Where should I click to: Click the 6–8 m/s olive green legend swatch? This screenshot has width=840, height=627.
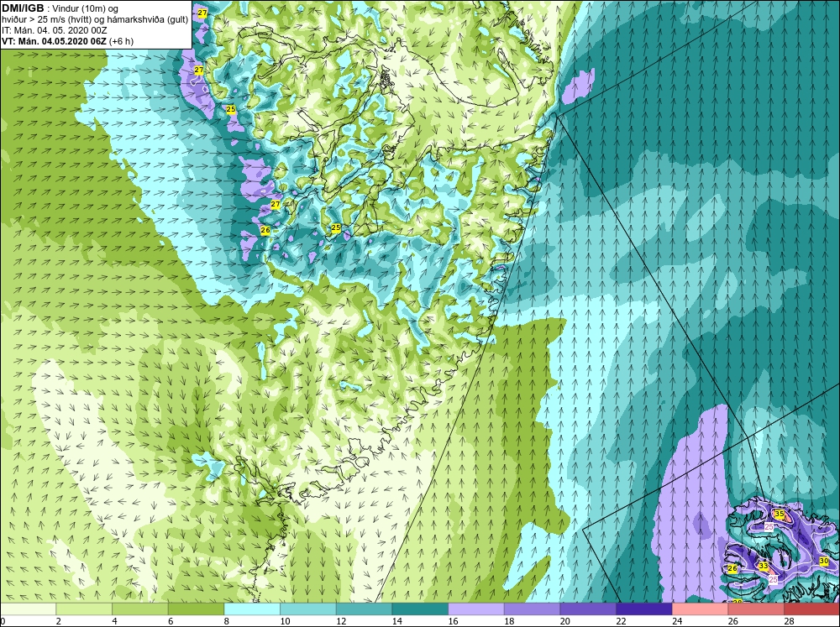pos(196,609)
